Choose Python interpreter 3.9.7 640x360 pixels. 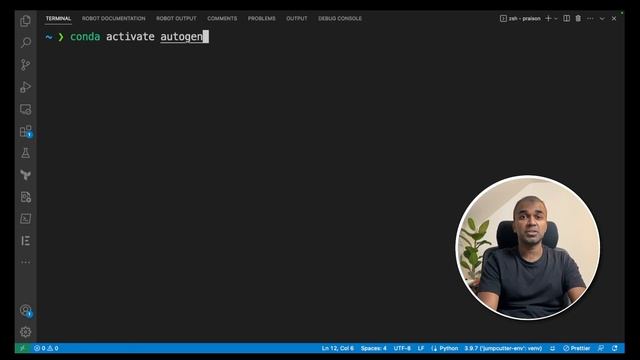coord(503,348)
